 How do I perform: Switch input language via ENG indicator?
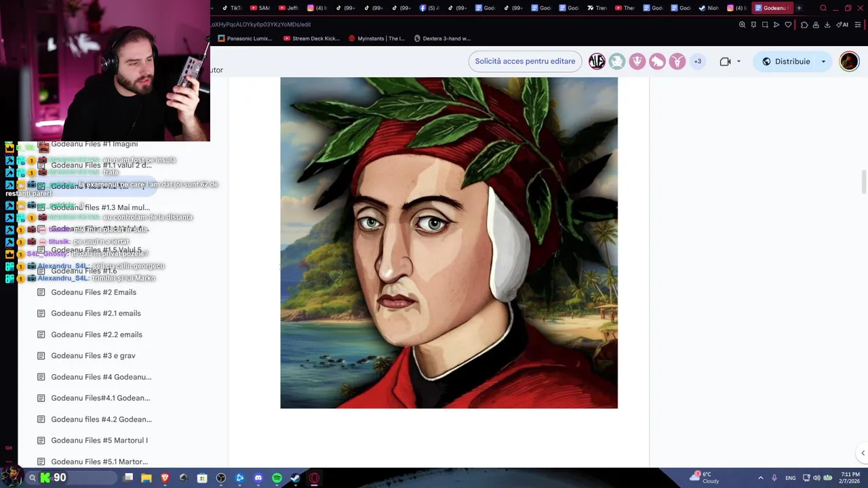tap(791, 478)
